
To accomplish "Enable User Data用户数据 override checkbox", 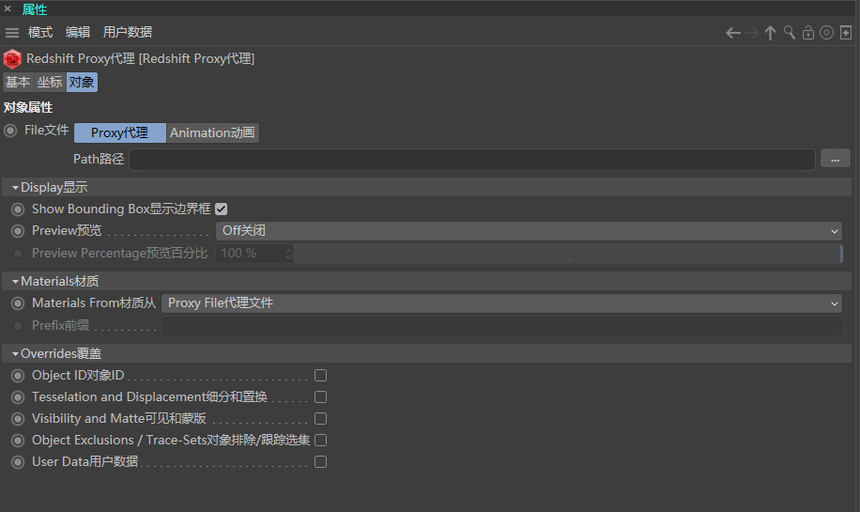I will click(x=321, y=462).
